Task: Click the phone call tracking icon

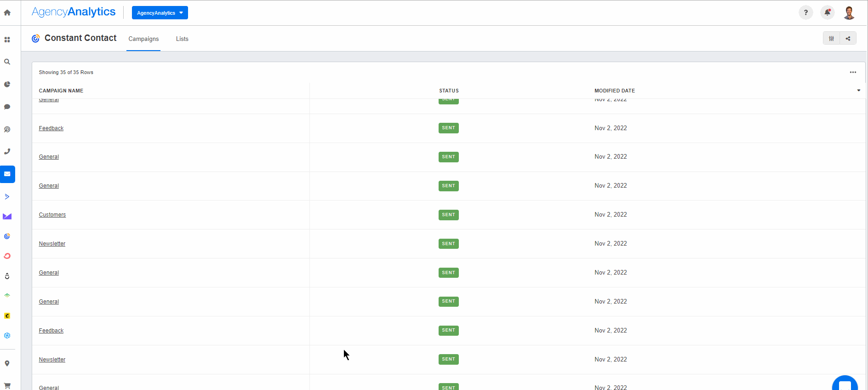Action: [x=7, y=151]
